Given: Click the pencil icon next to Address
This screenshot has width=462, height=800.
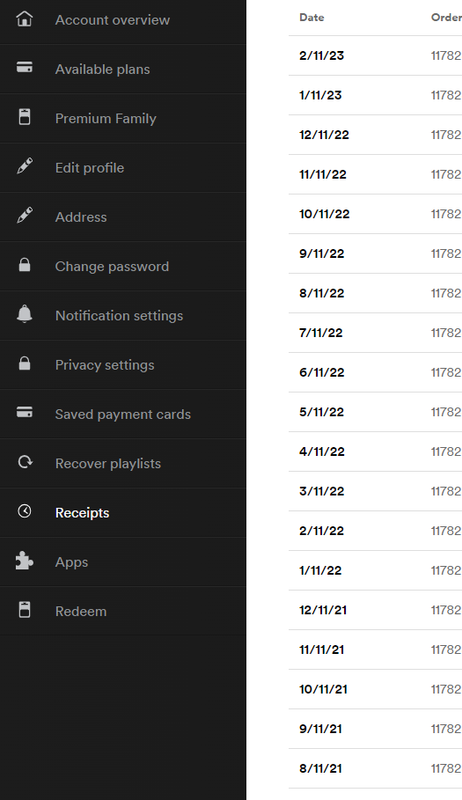Looking at the screenshot, I should [24, 216].
